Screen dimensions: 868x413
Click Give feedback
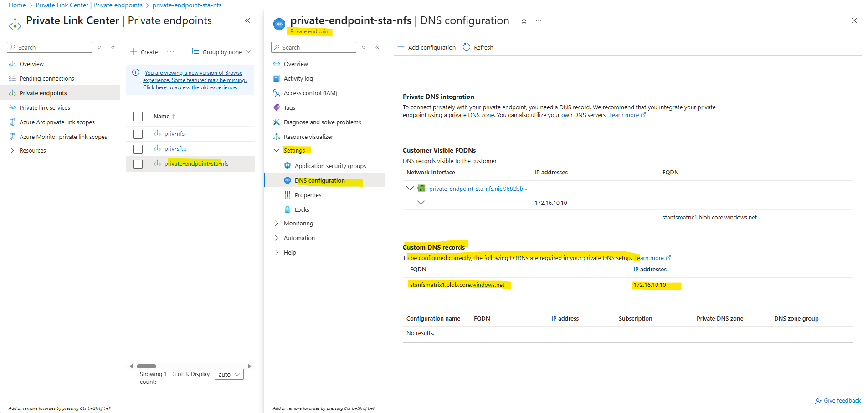point(838,400)
